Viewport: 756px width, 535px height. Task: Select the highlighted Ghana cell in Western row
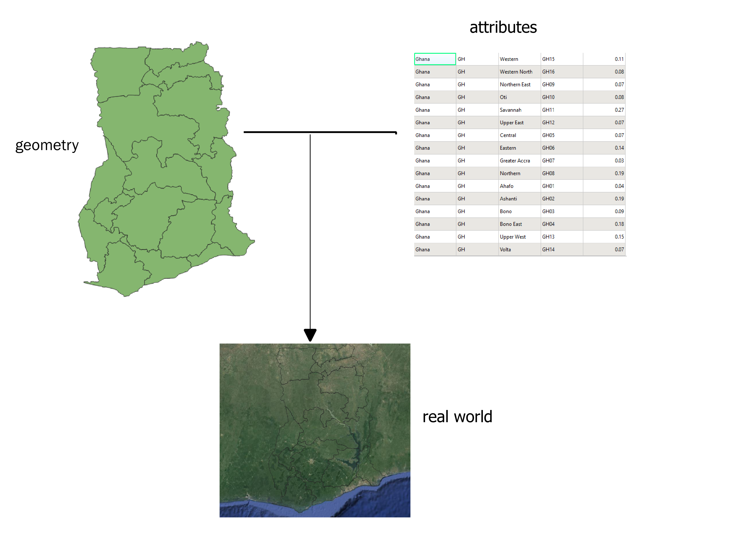(x=435, y=59)
